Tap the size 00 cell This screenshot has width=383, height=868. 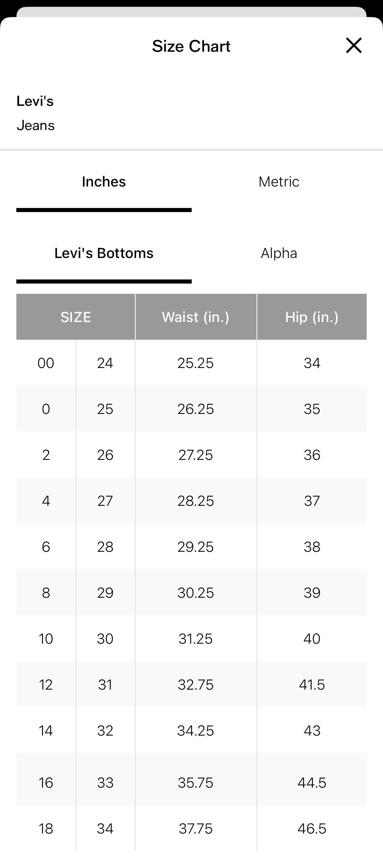pos(46,363)
